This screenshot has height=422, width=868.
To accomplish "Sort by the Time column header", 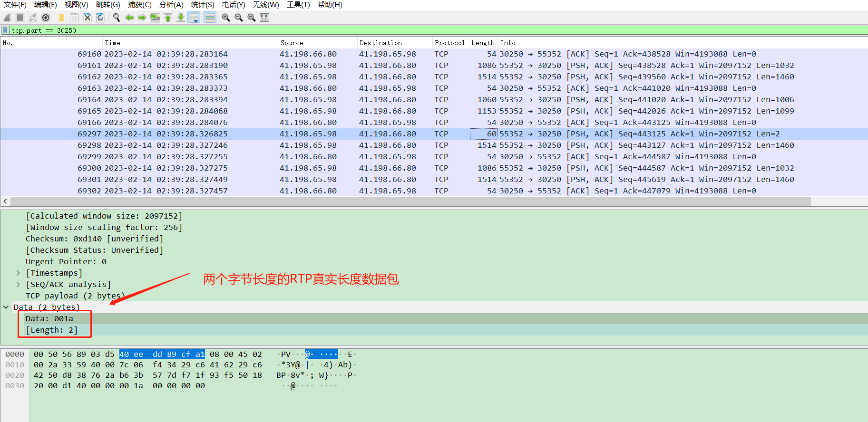I will pos(190,43).
